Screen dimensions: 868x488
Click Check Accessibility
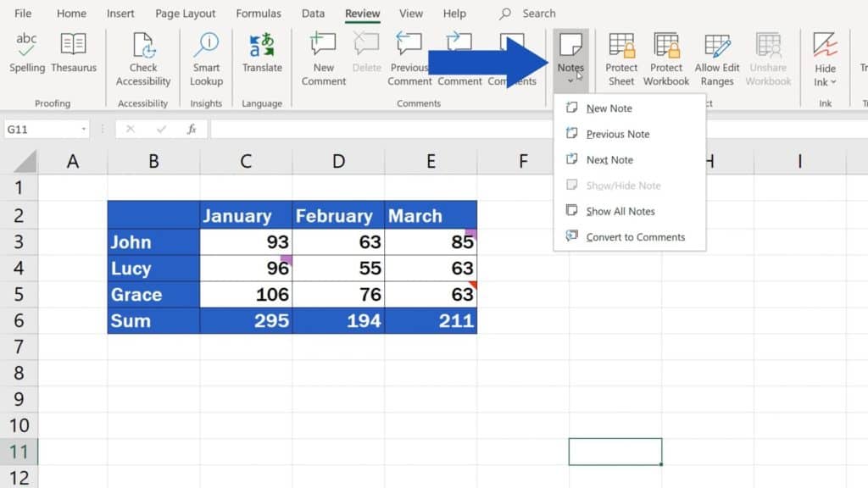tap(142, 55)
